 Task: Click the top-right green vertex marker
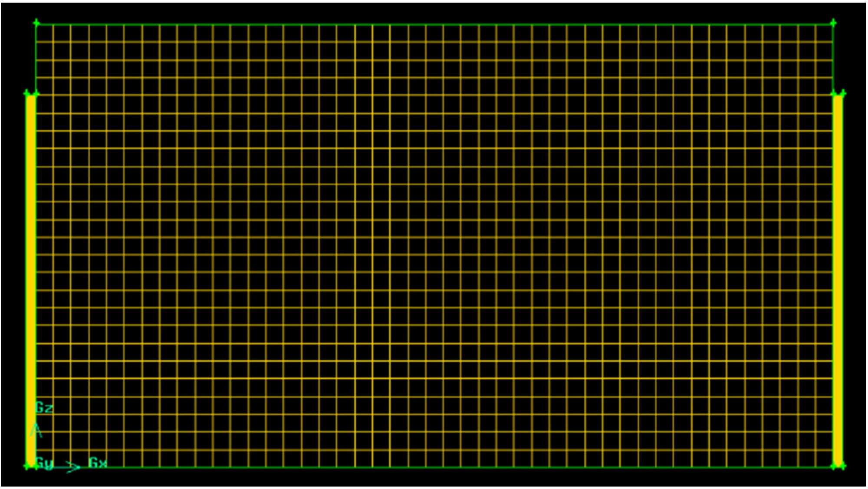[x=833, y=23]
